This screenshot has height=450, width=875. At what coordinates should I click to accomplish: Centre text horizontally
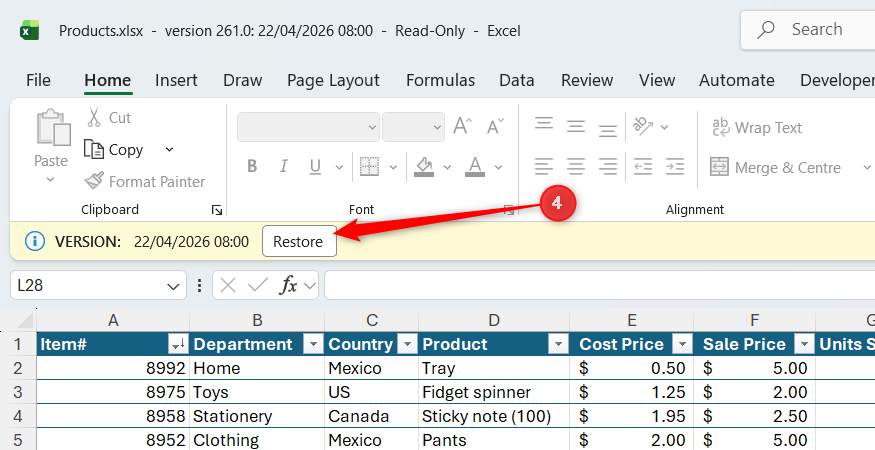pos(575,166)
